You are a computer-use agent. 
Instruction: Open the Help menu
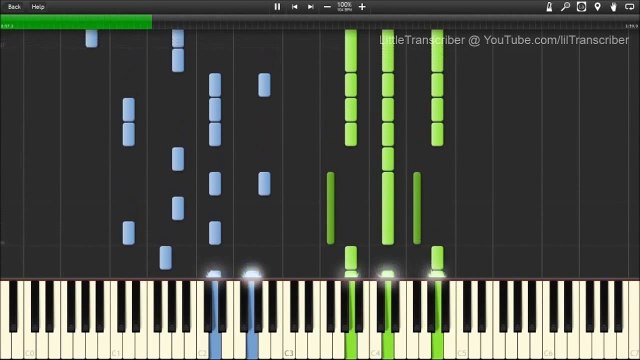point(38,7)
